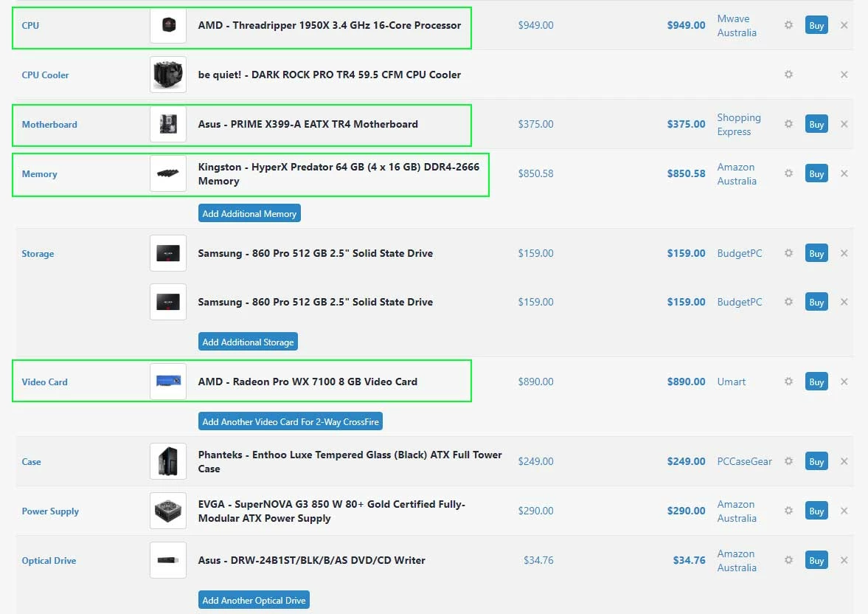
Task: Remove the Asus DVD/CD writer via X
Action: point(844,559)
